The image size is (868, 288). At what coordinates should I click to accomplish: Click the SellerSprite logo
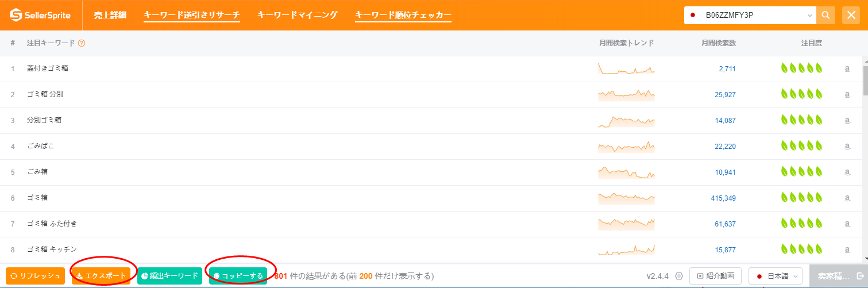coord(40,15)
